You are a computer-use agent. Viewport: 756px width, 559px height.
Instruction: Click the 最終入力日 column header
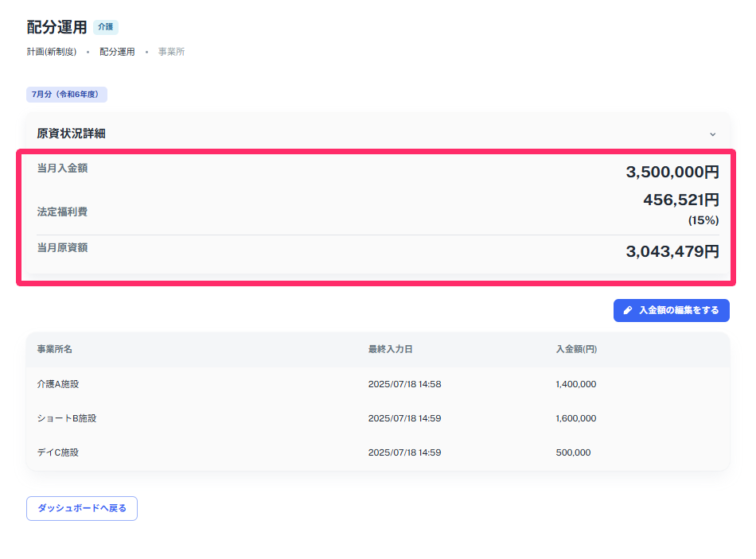click(x=390, y=349)
